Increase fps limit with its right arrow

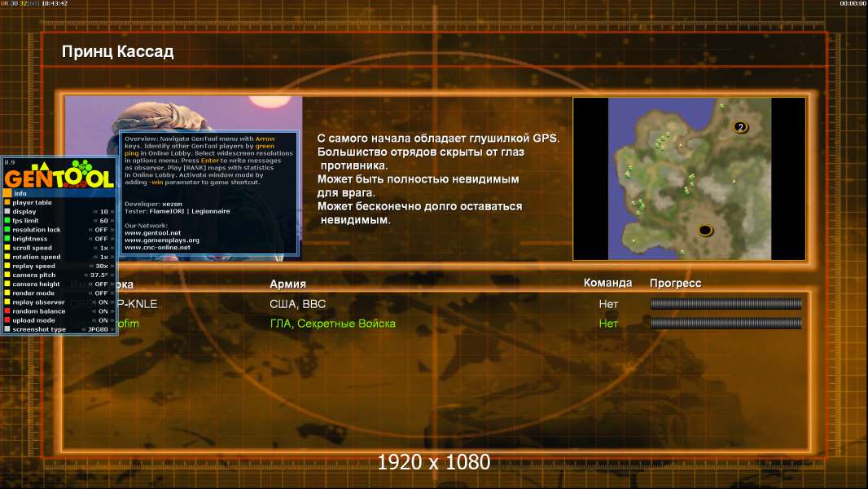coord(112,220)
